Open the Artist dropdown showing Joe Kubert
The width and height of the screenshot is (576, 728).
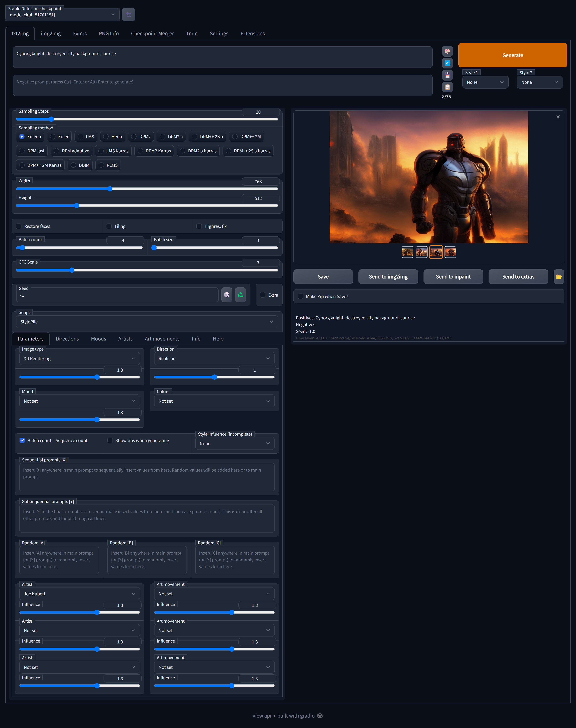click(x=80, y=594)
